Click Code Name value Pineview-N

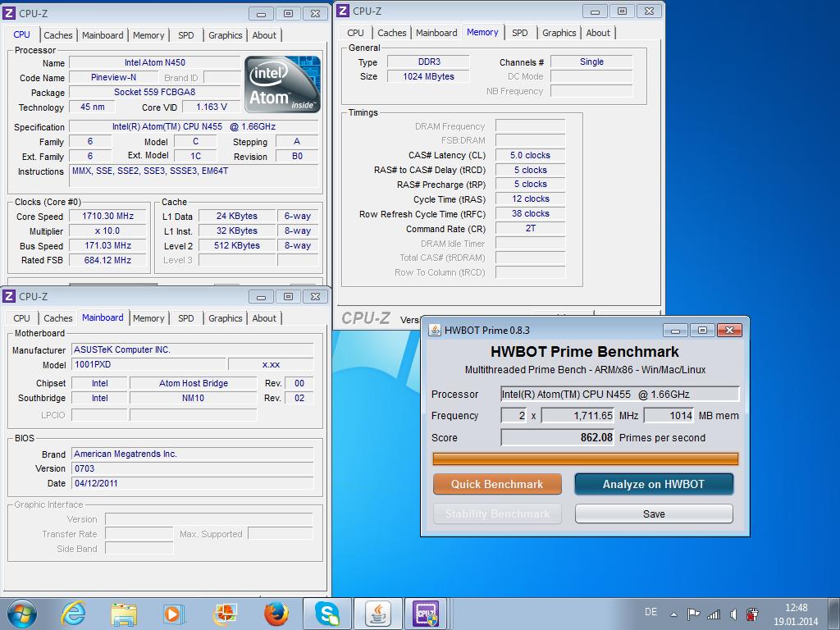(x=113, y=77)
